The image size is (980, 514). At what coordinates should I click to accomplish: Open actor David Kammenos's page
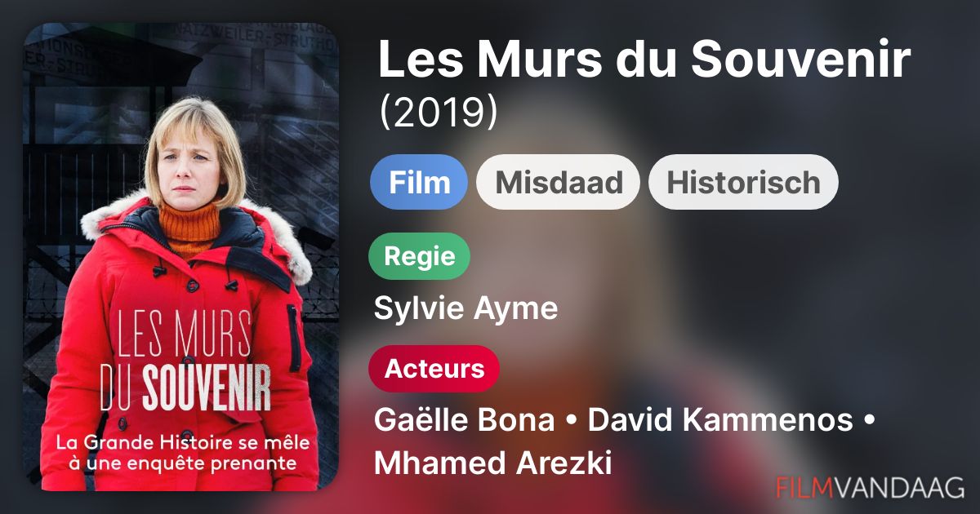tap(719, 421)
